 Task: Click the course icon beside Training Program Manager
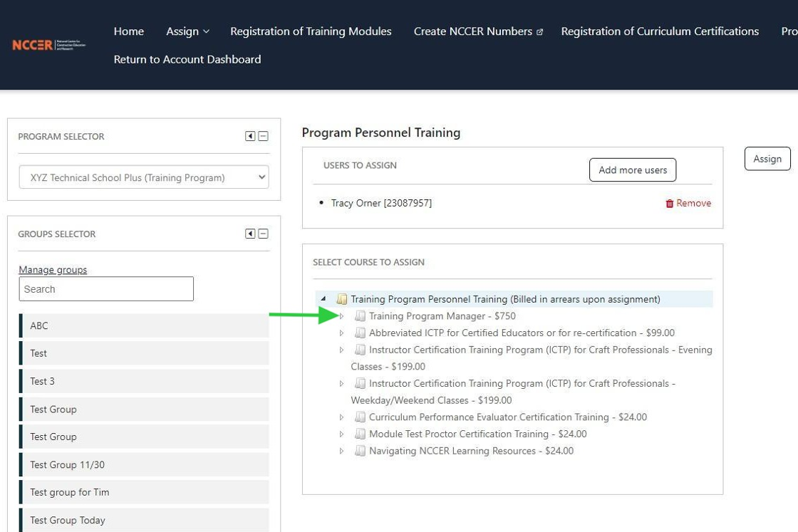[x=361, y=315]
